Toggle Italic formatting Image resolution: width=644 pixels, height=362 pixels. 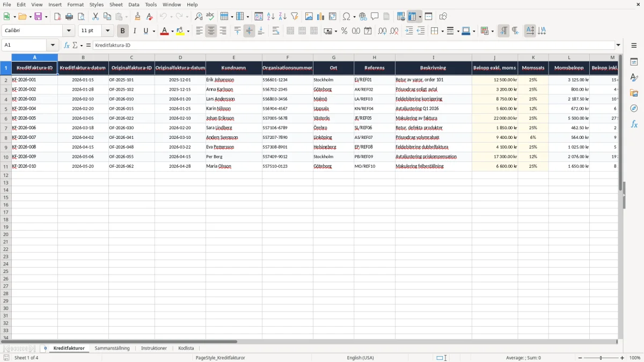[x=135, y=31]
